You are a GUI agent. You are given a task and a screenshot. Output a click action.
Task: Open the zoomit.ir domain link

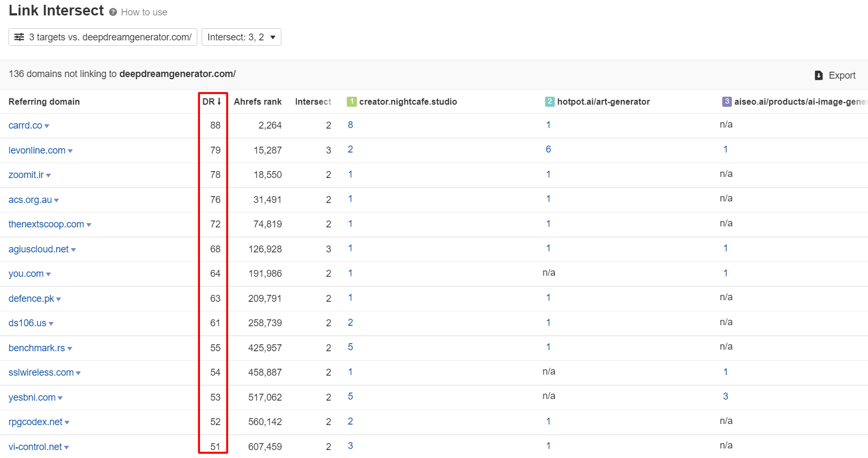[26, 175]
